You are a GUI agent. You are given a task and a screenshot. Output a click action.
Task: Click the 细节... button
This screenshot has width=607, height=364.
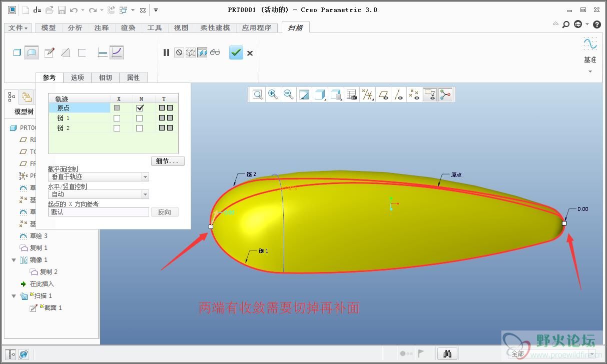coord(168,161)
